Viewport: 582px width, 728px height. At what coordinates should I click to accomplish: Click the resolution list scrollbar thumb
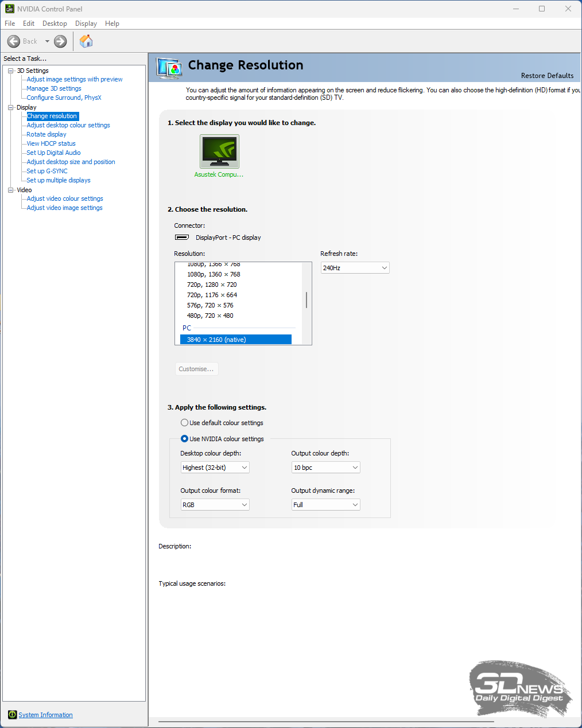(306, 300)
